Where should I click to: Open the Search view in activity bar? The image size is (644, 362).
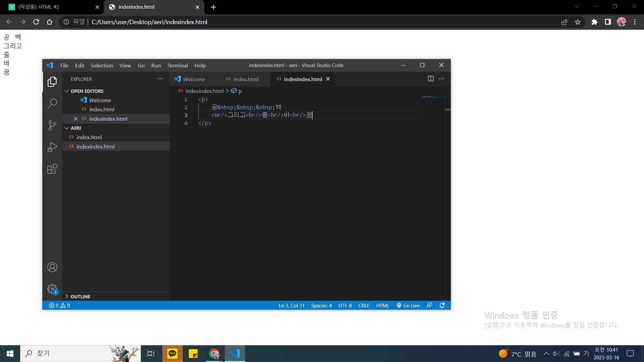click(x=52, y=103)
